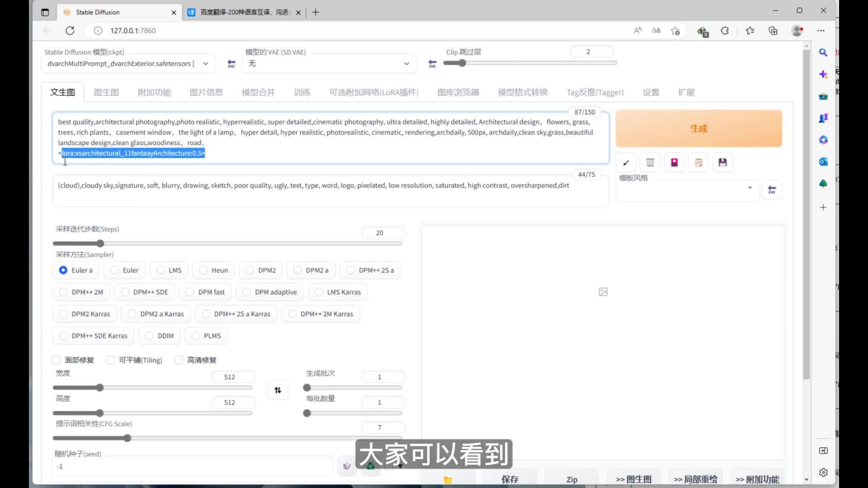Click the pink Extra Networks card icon
The width and height of the screenshot is (868, 488).
tap(674, 163)
